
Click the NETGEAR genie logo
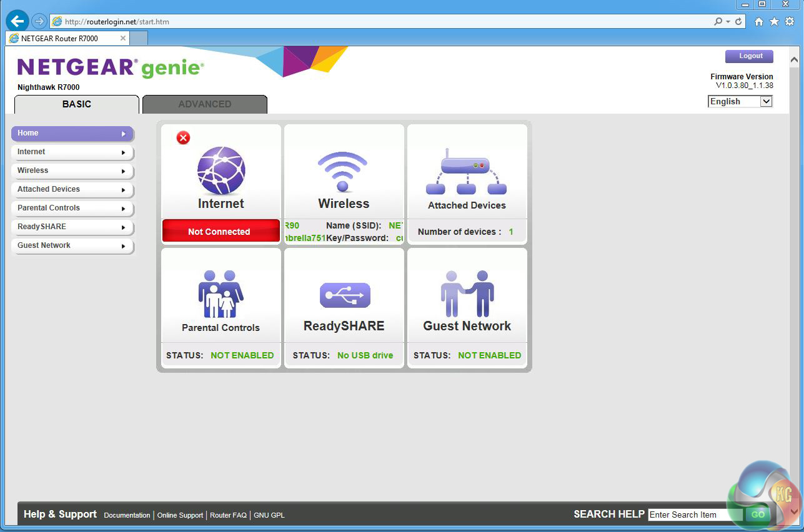point(111,67)
